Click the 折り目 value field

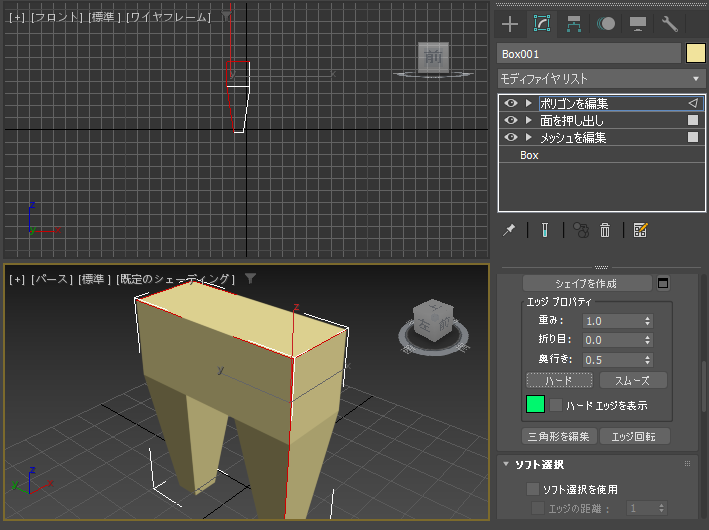(x=612, y=340)
